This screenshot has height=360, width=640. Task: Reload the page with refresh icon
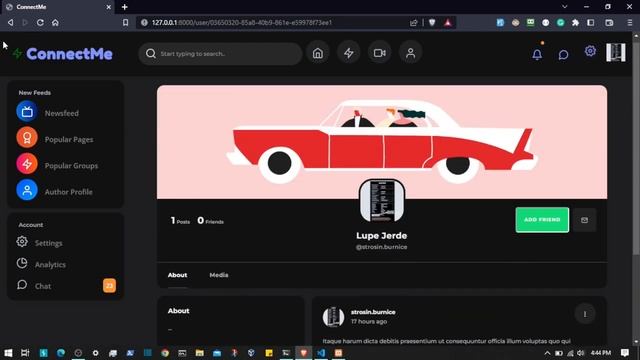[40, 22]
